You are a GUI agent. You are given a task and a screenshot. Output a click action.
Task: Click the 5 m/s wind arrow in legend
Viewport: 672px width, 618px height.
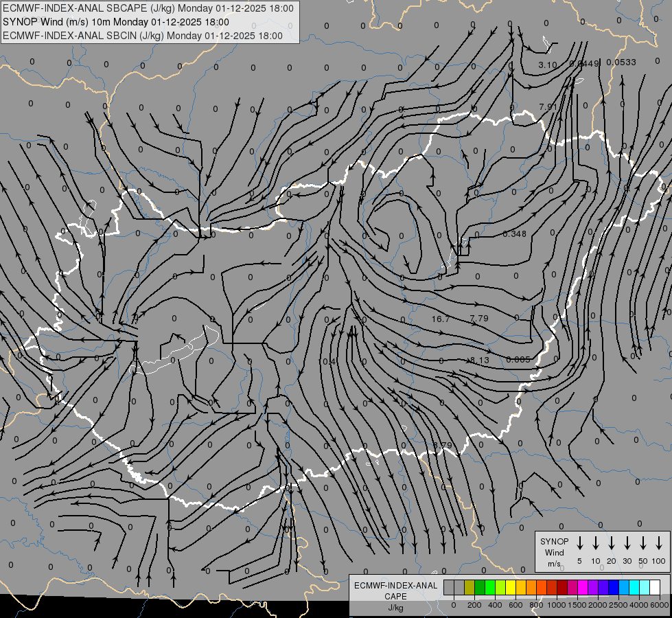tap(579, 543)
